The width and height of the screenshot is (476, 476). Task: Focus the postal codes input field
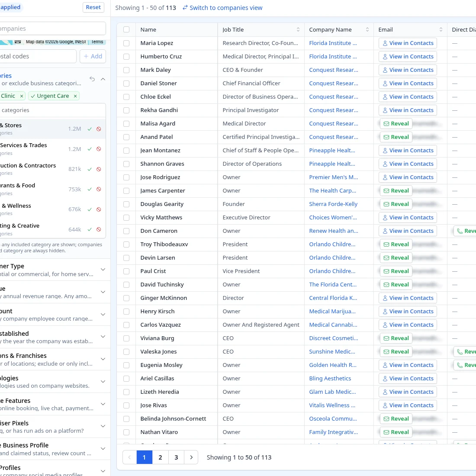38,56
